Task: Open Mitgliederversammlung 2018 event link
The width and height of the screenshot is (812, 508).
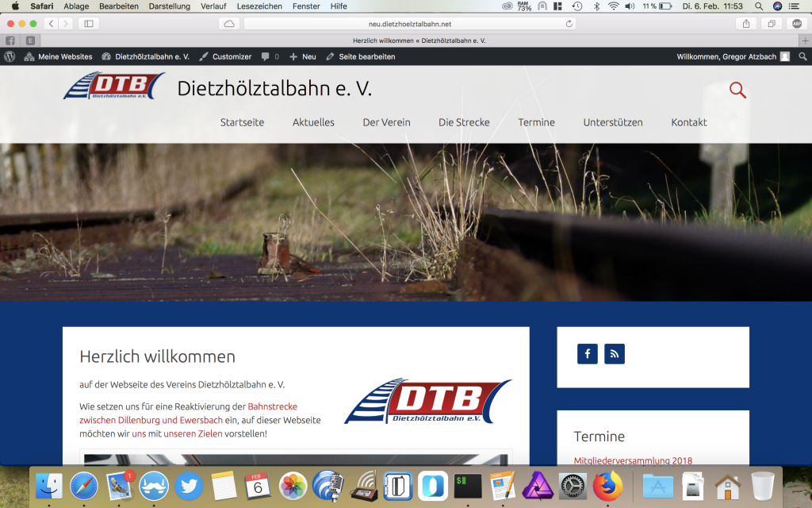Action: 633,460
